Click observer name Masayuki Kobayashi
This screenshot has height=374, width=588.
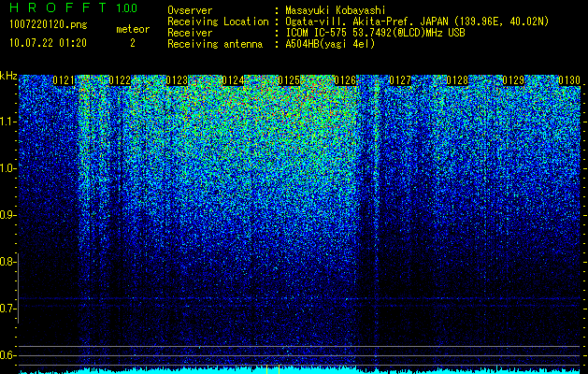336,10
